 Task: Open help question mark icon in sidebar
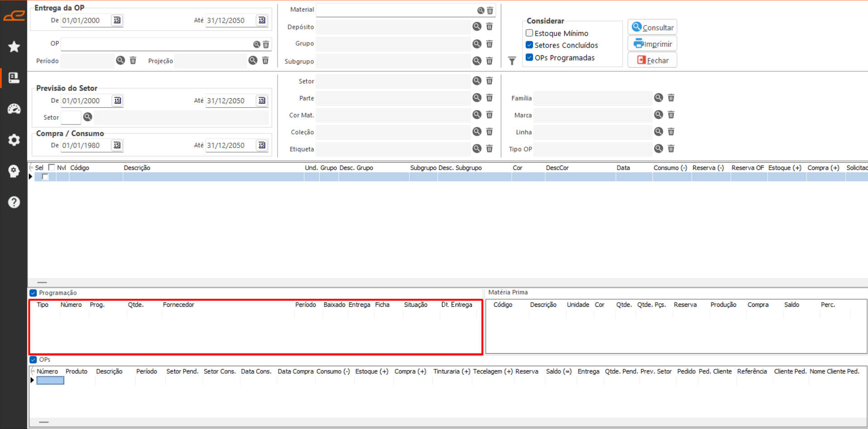pos(14,202)
